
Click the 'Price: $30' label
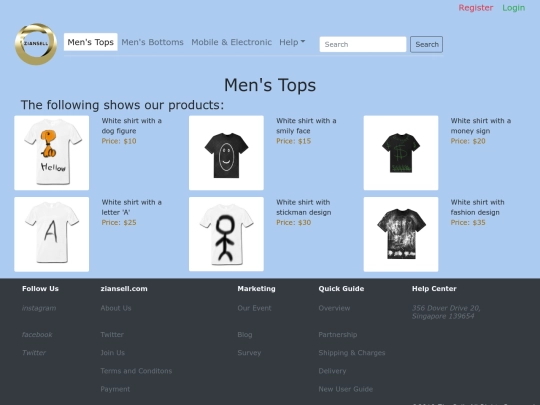coord(293,222)
